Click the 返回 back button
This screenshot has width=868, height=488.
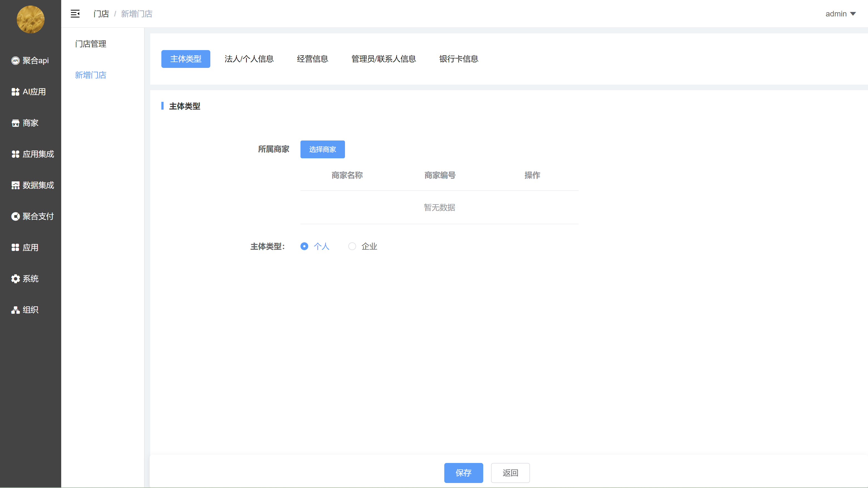(x=510, y=473)
